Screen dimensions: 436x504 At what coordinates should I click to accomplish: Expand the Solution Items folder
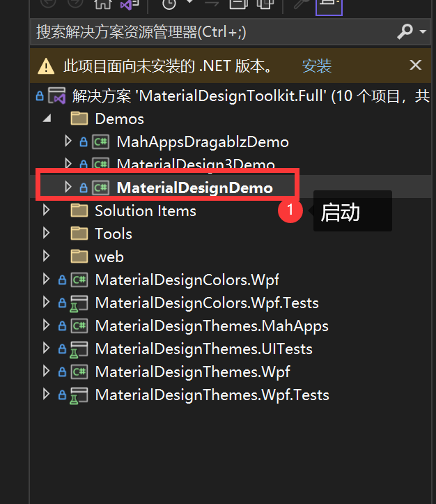[x=46, y=210]
